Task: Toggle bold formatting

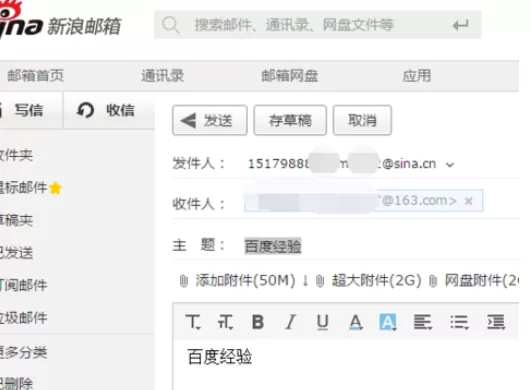Action: point(258,322)
